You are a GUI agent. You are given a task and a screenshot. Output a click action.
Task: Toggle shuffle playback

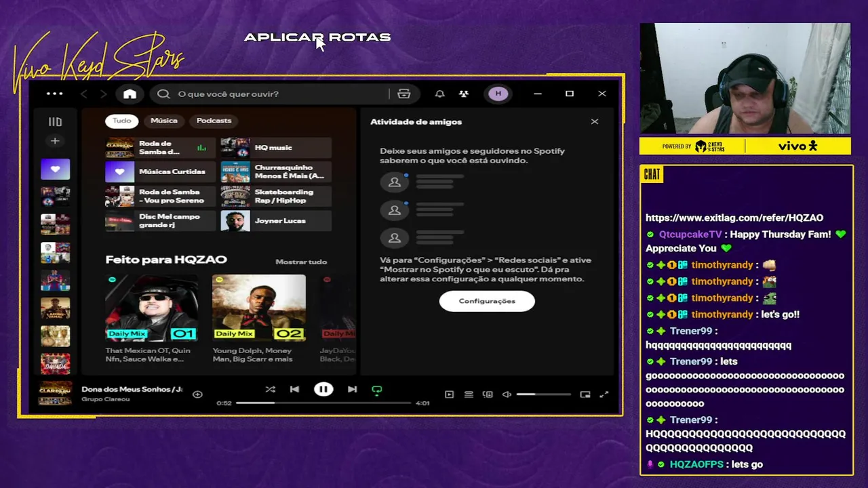(270, 389)
